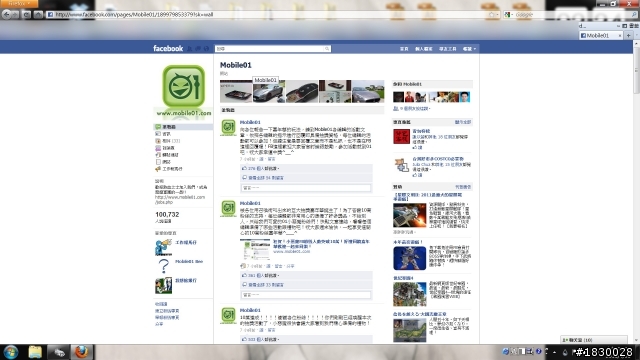Click view all 54 comments link

[x=266, y=178]
